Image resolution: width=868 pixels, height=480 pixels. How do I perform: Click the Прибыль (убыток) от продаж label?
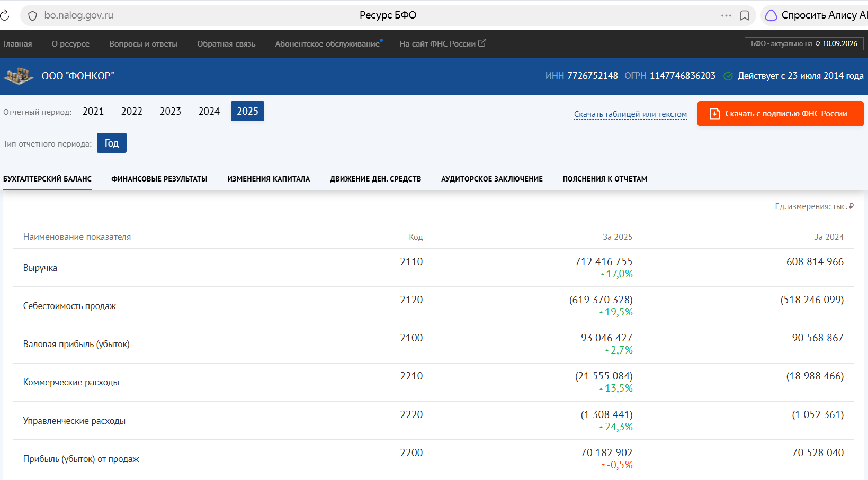[x=81, y=459]
